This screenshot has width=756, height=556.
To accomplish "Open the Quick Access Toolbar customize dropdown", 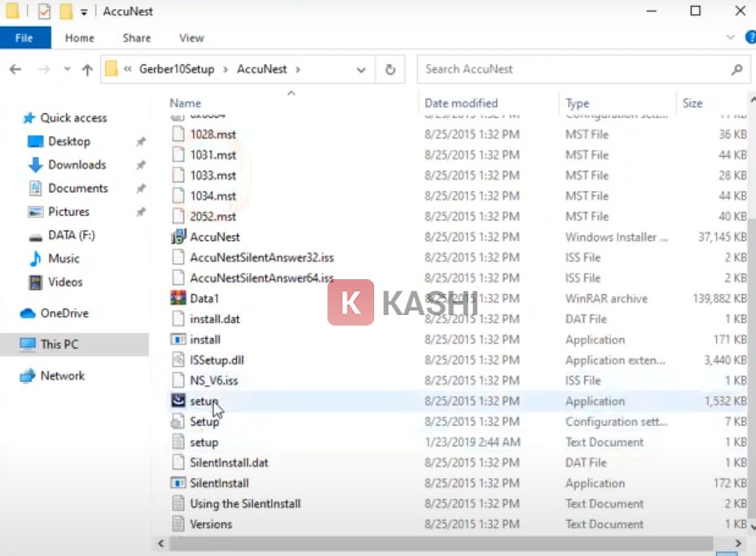I will (x=84, y=12).
